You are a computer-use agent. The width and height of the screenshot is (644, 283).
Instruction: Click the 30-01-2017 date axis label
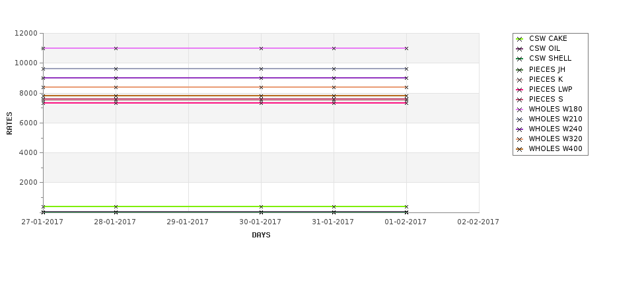click(x=260, y=222)
